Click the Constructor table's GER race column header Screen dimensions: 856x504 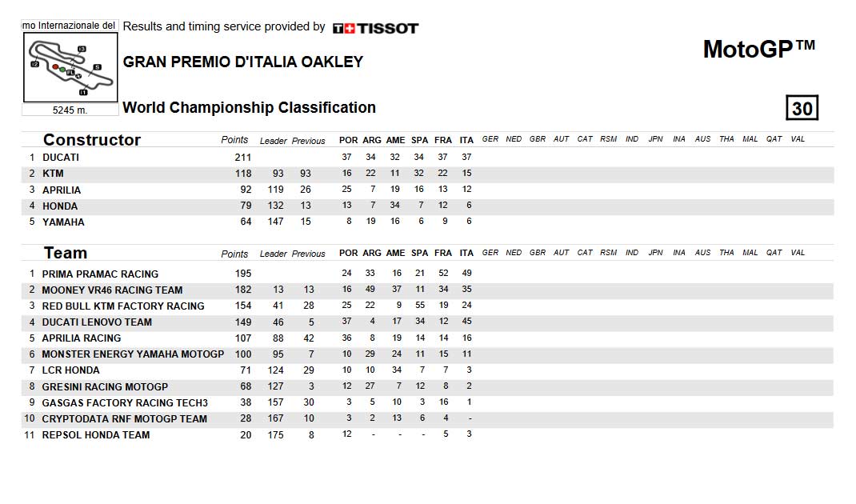[490, 139]
